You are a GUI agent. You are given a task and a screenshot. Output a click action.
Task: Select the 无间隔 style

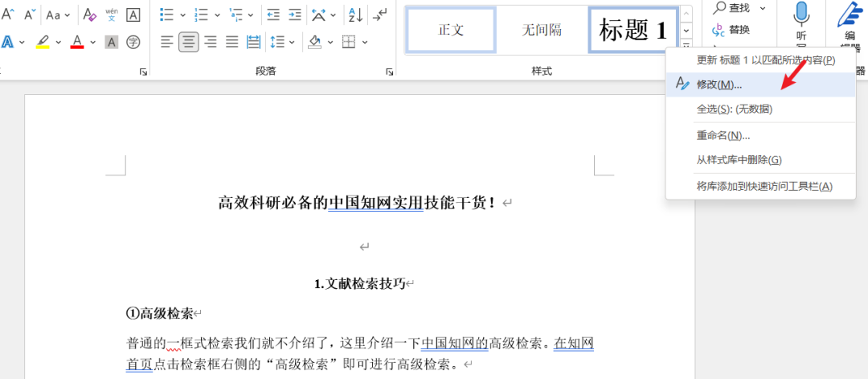pyautogui.click(x=542, y=30)
